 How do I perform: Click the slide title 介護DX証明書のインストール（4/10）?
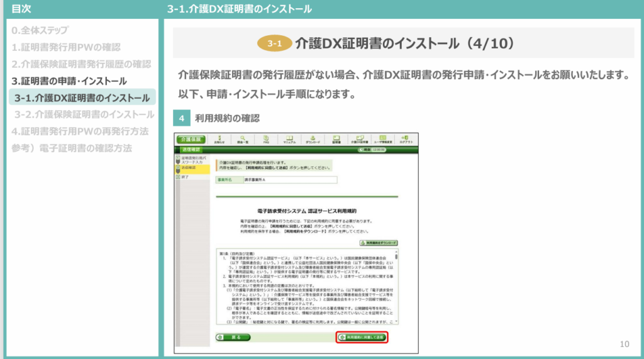[x=405, y=43]
